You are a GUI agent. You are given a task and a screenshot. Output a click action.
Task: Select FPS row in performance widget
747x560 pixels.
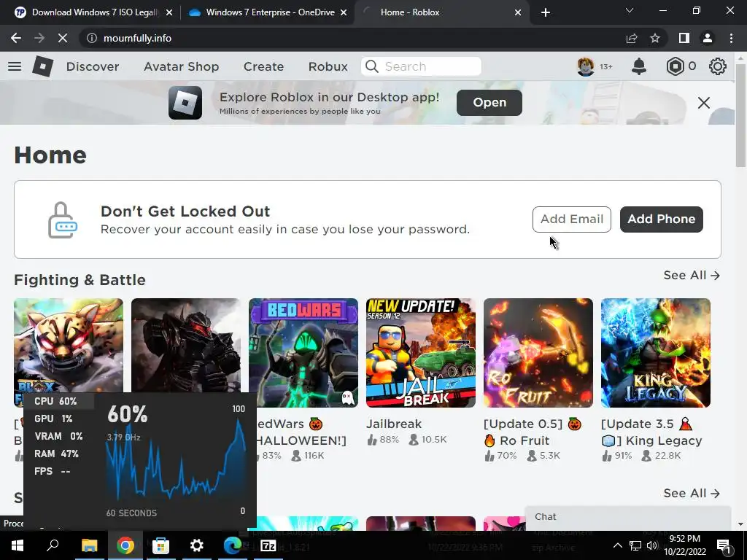(x=58, y=472)
